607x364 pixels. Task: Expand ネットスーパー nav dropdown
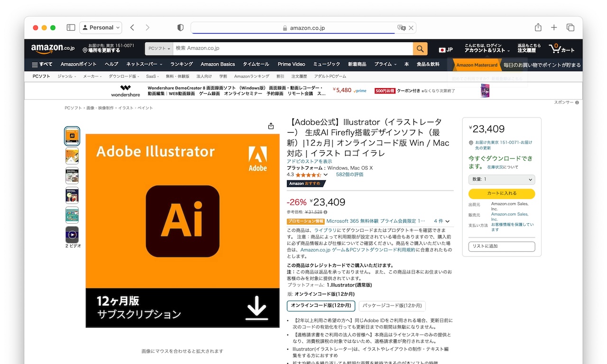point(144,64)
